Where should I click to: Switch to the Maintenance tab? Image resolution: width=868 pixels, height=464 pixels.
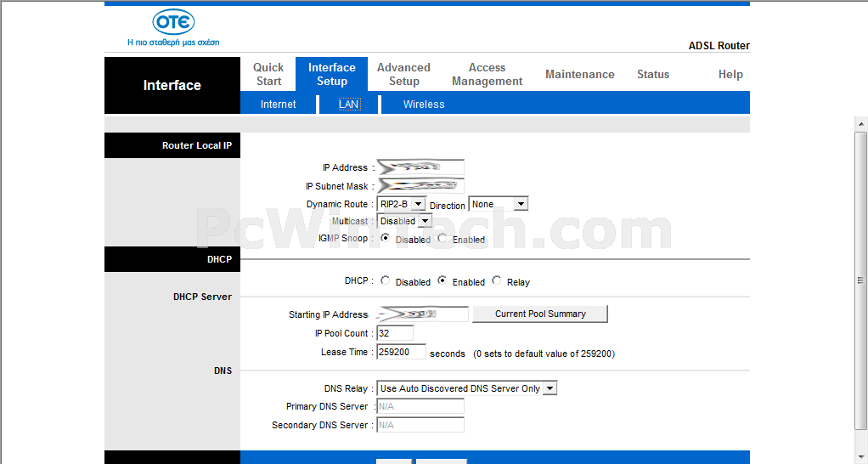[579, 74]
